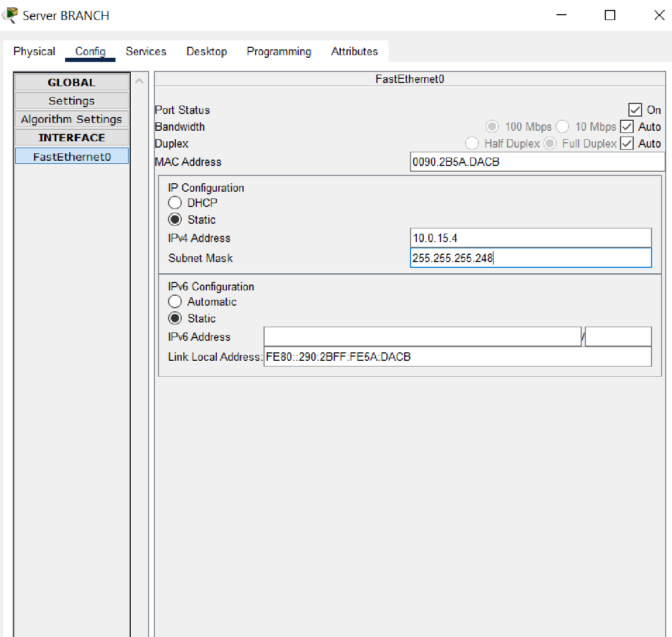Screen dimensions: 672x637
Task: Open Algorithm Settings panel
Action: [x=71, y=119]
